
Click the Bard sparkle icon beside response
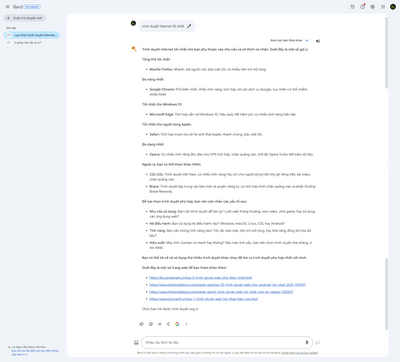[134, 49]
